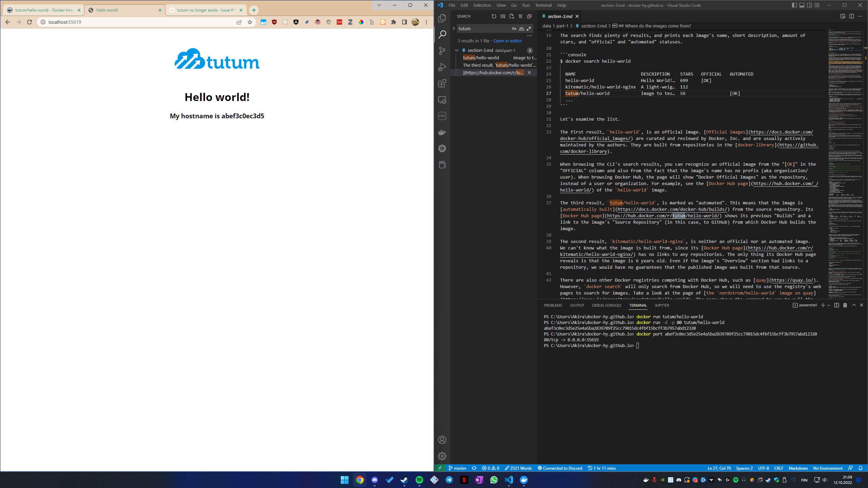The image size is (868, 488).
Task: Open the new terminal launch profile dropdown
Action: click(829, 305)
